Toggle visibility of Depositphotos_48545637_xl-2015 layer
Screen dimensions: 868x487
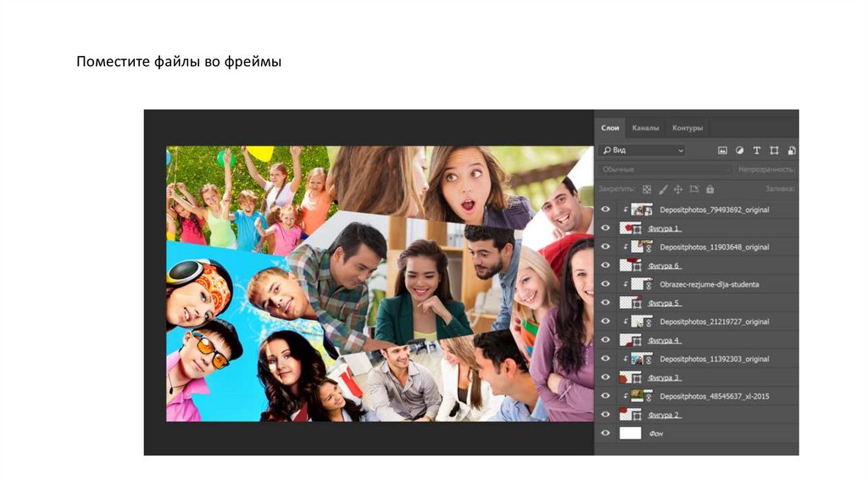coord(605,396)
